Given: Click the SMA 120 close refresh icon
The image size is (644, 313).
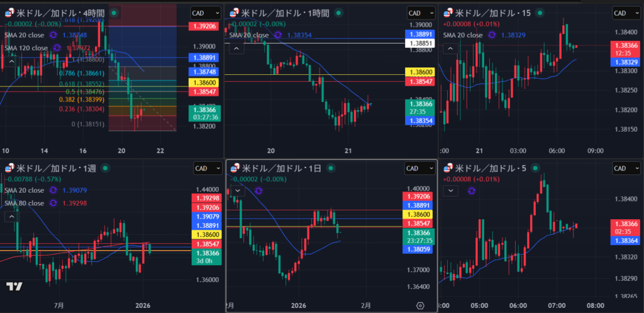Looking at the screenshot, I should coord(58,47).
